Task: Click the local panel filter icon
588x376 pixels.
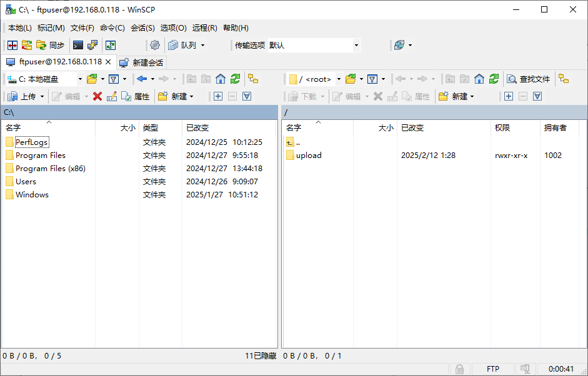Action: (x=114, y=79)
